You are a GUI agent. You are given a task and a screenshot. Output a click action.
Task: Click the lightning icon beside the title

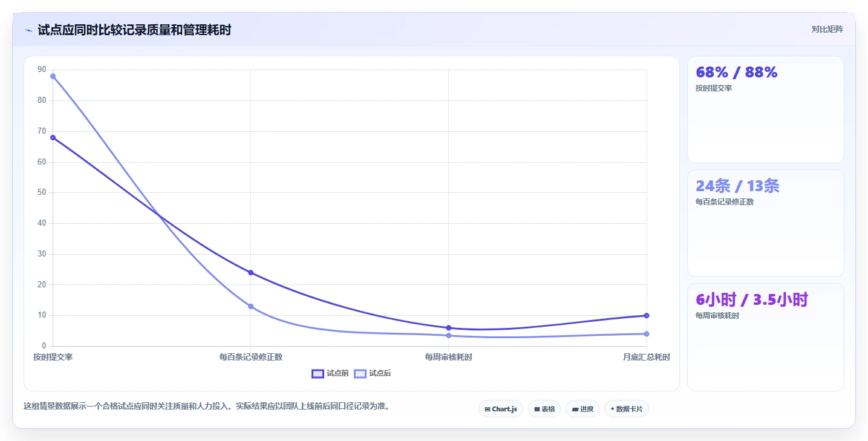pyautogui.click(x=28, y=30)
